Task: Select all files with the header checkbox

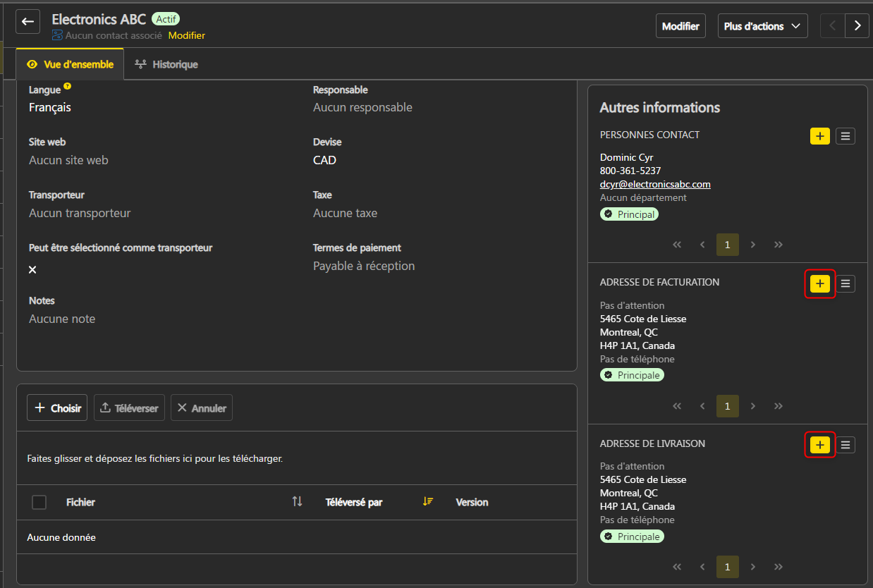Action: 39,502
